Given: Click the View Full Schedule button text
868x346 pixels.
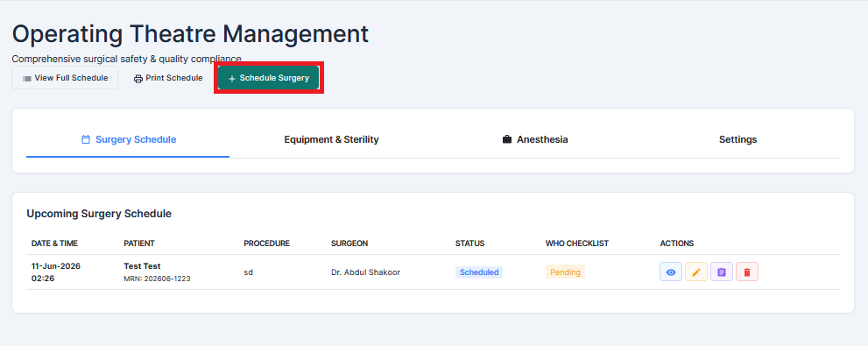Looking at the screenshot, I should [x=71, y=78].
